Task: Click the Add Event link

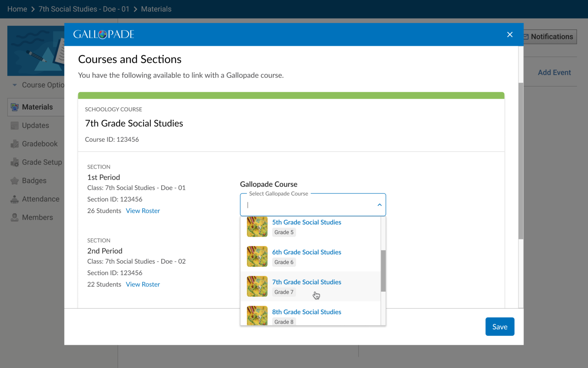Action: tap(554, 72)
